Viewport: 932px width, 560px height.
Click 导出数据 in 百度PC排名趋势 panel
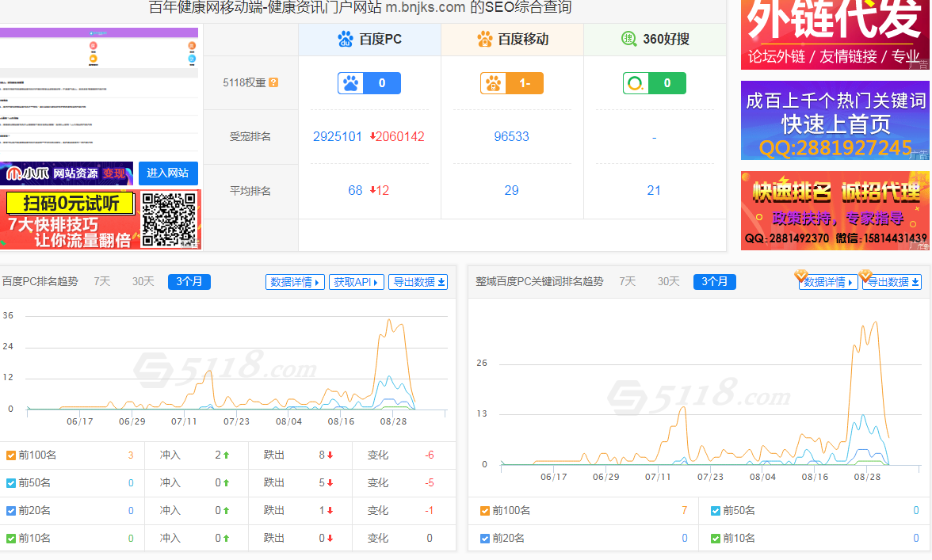coord(418,282)
